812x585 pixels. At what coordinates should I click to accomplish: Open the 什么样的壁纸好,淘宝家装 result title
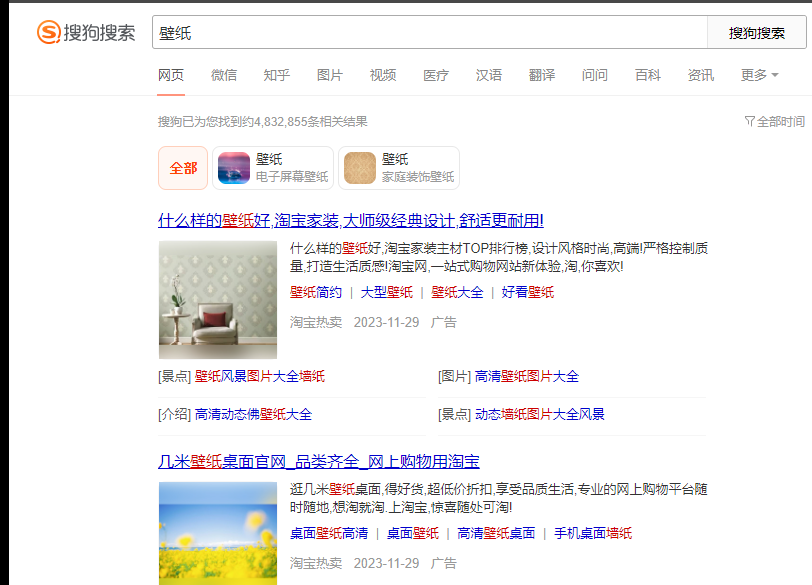(351, 221)
